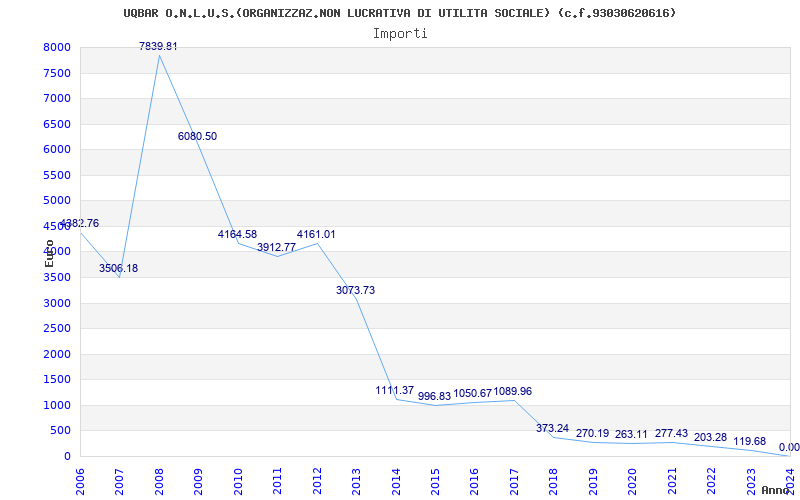Click the 4164.58 data label

237,234
